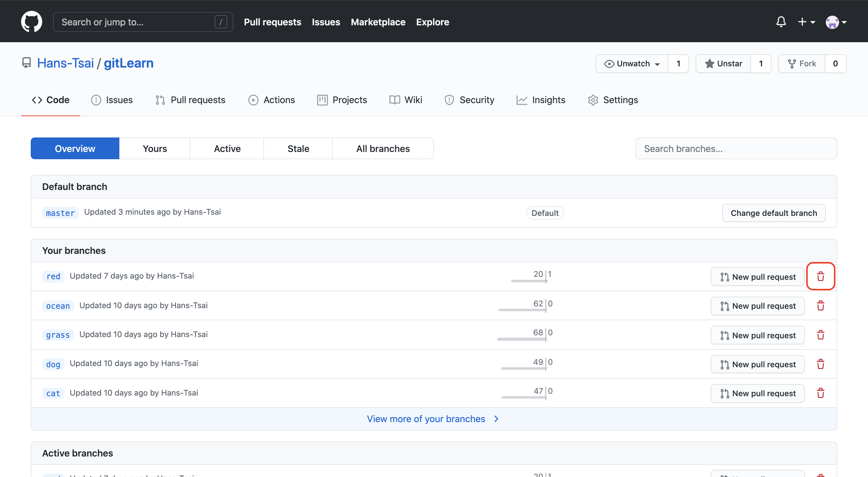View the forks count 0
868x477 pixels.
pos(835,63)
